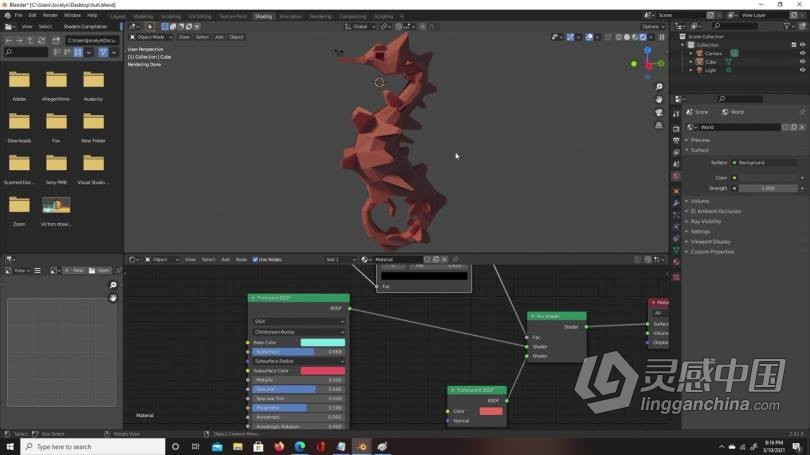810x455 pixels.
Task: Open the viewport Options dropdown
Action: click(653, 27)
